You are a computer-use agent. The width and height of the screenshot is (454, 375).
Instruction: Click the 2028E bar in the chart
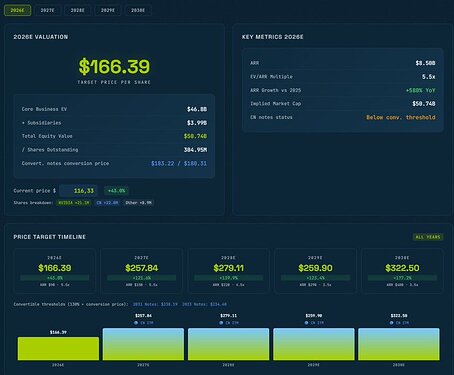229,344
